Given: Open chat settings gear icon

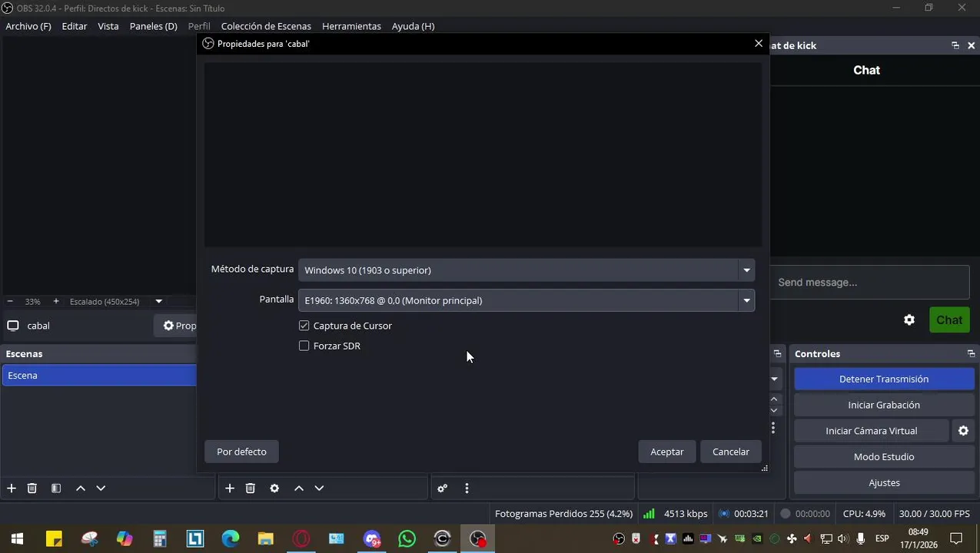Looking at the screenshot, I should point(909,320).
